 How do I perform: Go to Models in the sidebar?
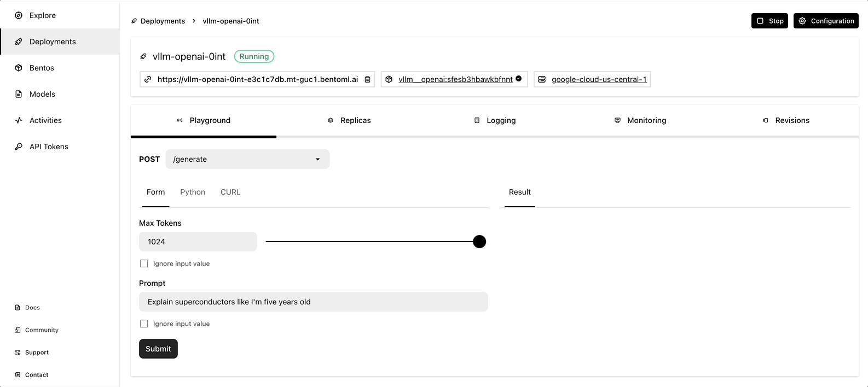[60, 94]
